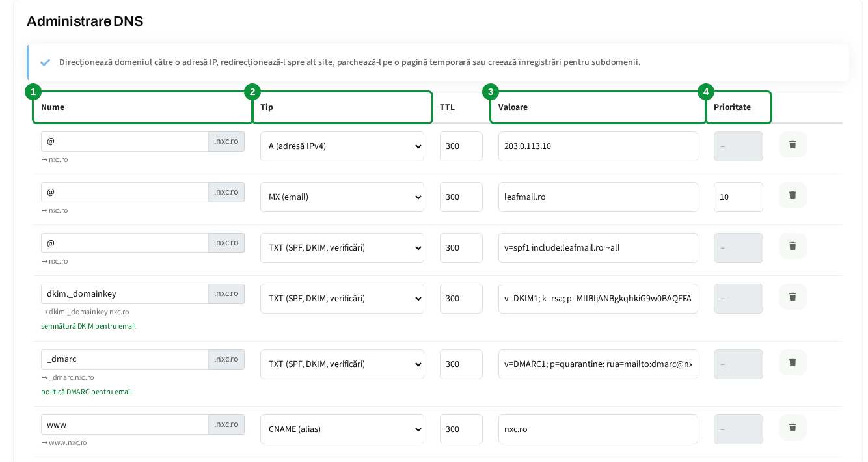Open the CNAME (alias) type dropdown
Image resolution: width=868 pixels, height=462 pixels.
coord(342,429)
